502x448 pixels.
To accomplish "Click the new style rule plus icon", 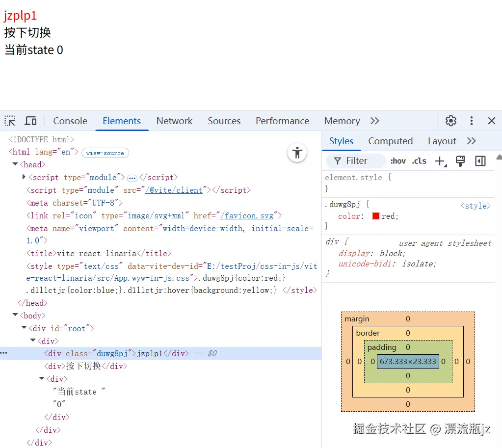I will click(x=440, y=160).
